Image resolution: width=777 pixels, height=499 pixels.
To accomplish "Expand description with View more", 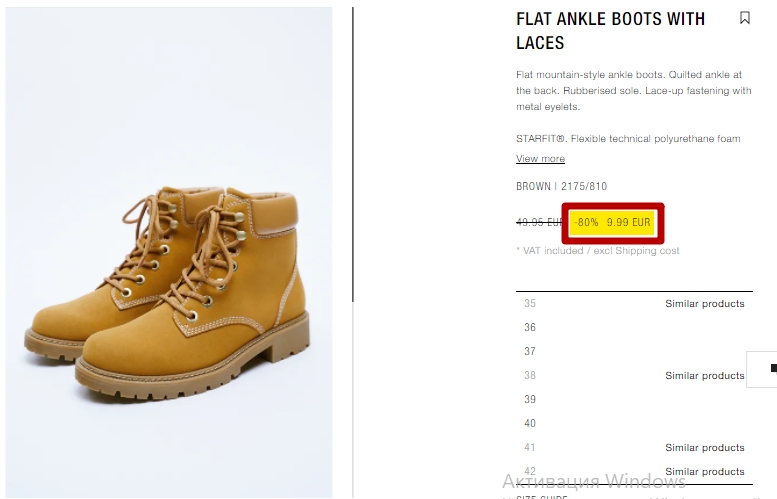I will 540,159.
